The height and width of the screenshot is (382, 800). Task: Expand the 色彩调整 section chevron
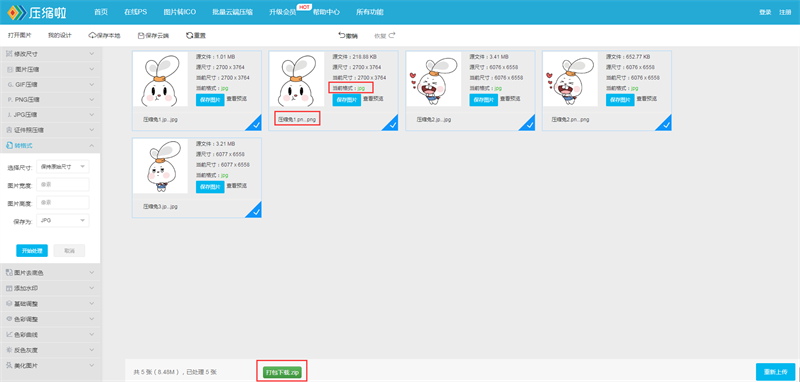[x=91, y=319]
